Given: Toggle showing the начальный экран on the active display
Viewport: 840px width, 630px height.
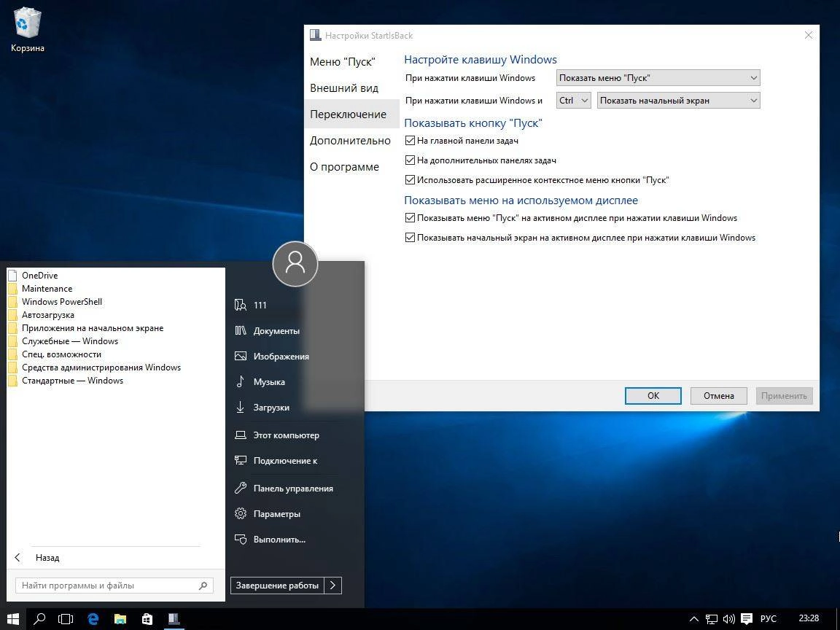Looking at the screenshot, I should point(410,237).
